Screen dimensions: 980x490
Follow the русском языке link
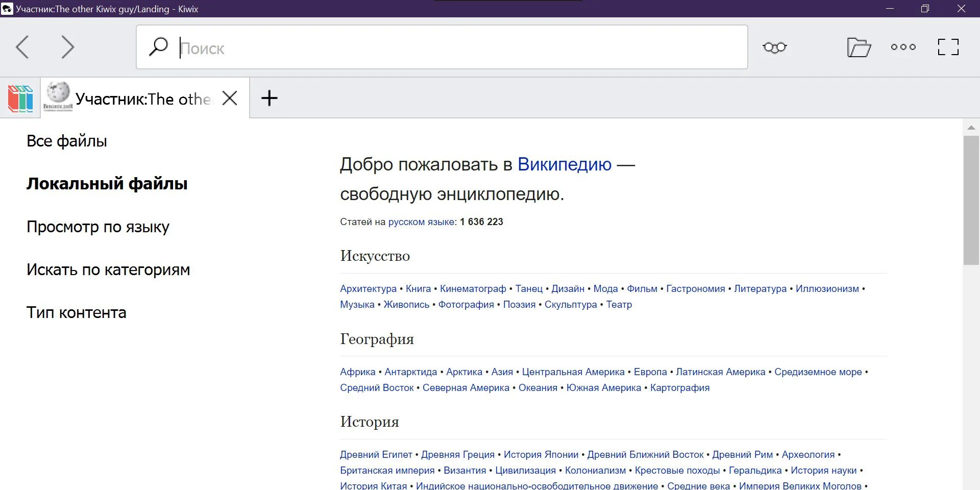click(x=422, y=222)
